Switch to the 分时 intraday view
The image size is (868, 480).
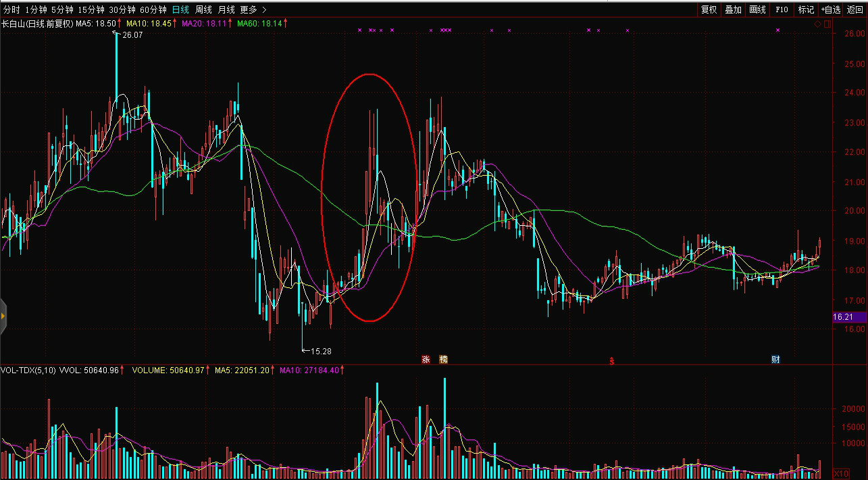[x=12, y=9]
